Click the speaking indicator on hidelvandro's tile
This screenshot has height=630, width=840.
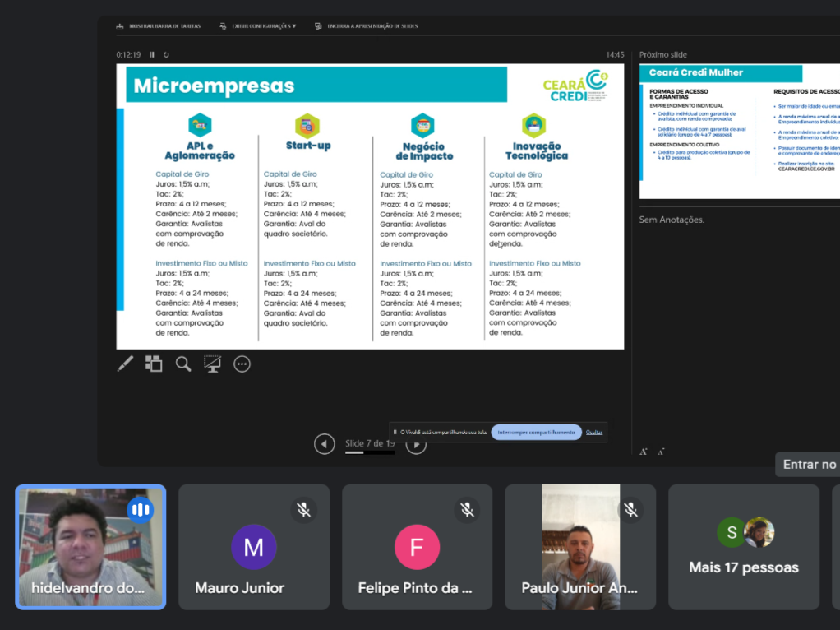tap(141, 509)
